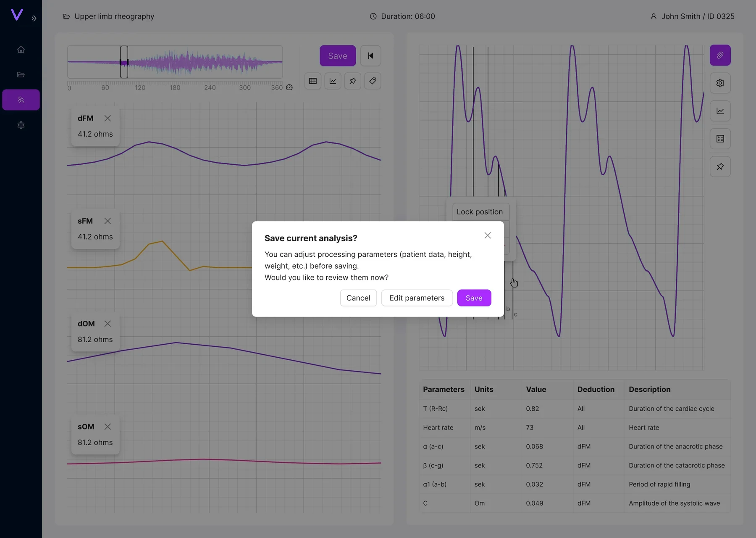Click the Upper limb rheography title
The image size is (756, 538).
114,16
